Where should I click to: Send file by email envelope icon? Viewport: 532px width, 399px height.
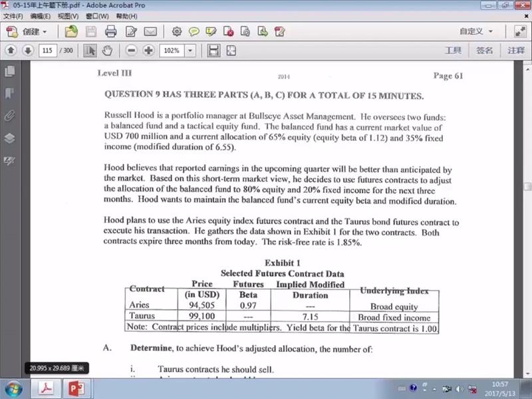pyautogui.click(x=150, y=32)
